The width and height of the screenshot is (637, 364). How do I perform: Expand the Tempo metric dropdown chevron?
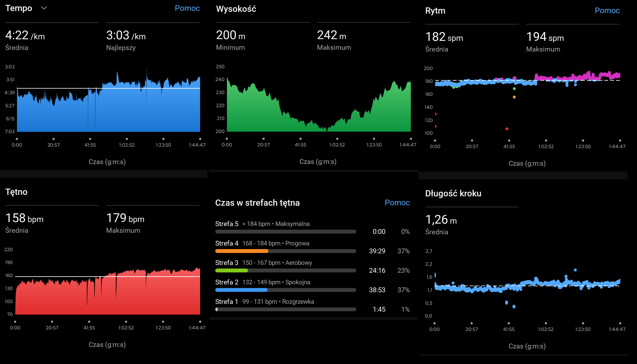(44, 8)
